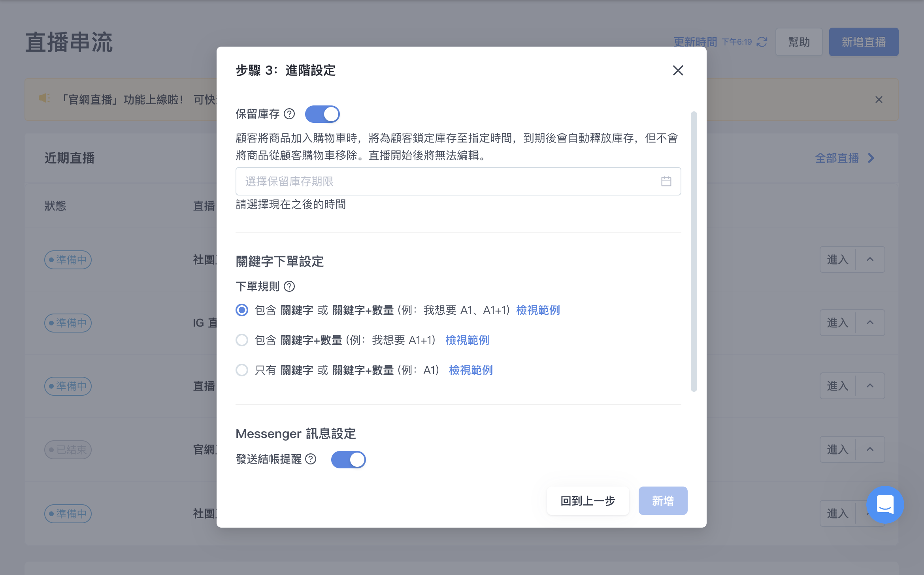Select 只有 關鍵字 或 關鍵字+數量 radio option
The width and height of the screenshot is (924, 575).
click(242, 370)
